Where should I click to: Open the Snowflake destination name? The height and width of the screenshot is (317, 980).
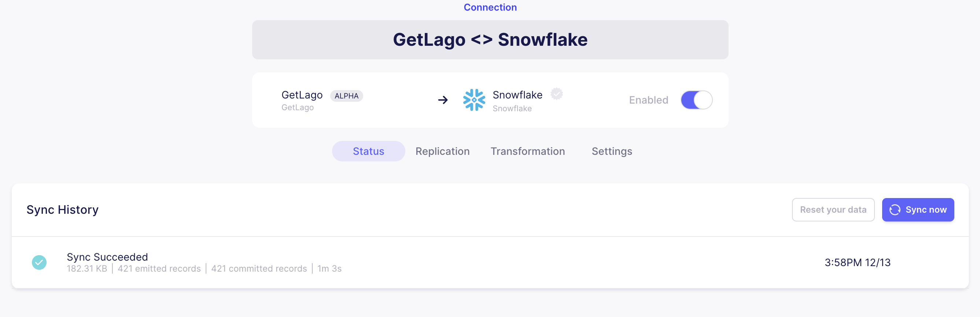click(517, 95)
